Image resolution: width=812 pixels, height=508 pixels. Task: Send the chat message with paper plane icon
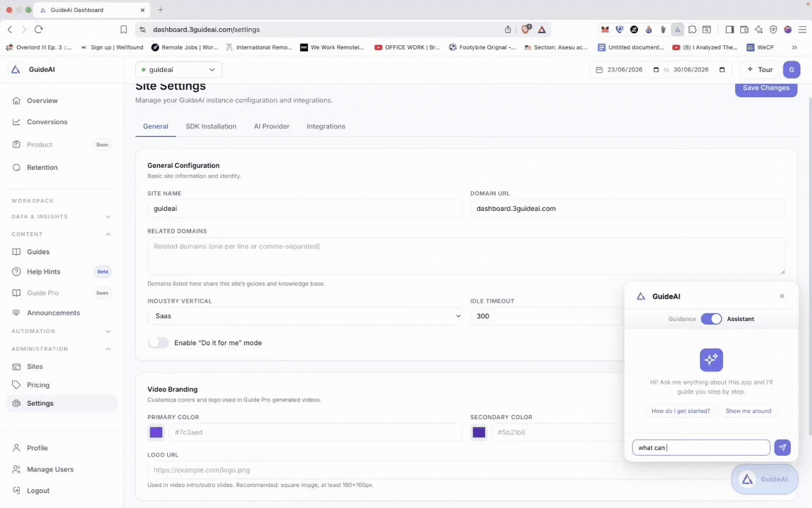click(782, 447)
